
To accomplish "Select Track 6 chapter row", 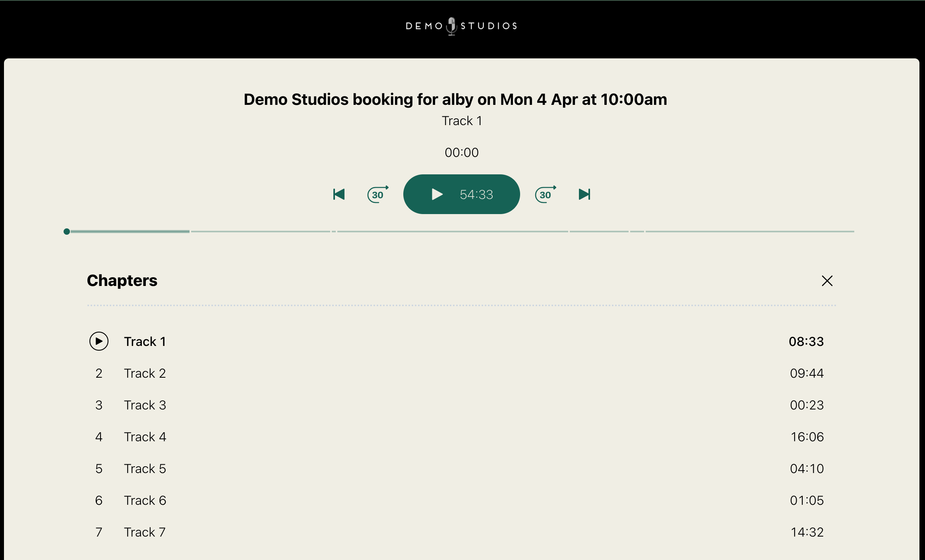I will [x=145, y=500].
